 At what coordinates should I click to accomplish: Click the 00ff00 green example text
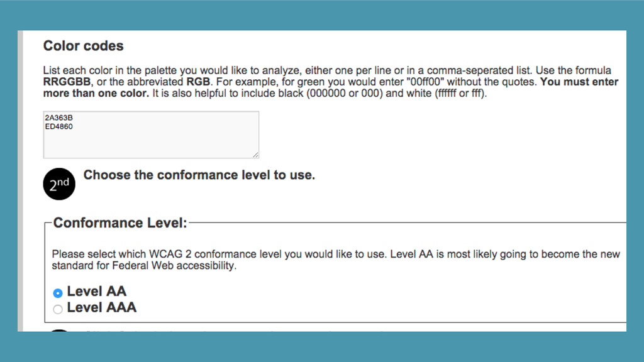(425, 82)
